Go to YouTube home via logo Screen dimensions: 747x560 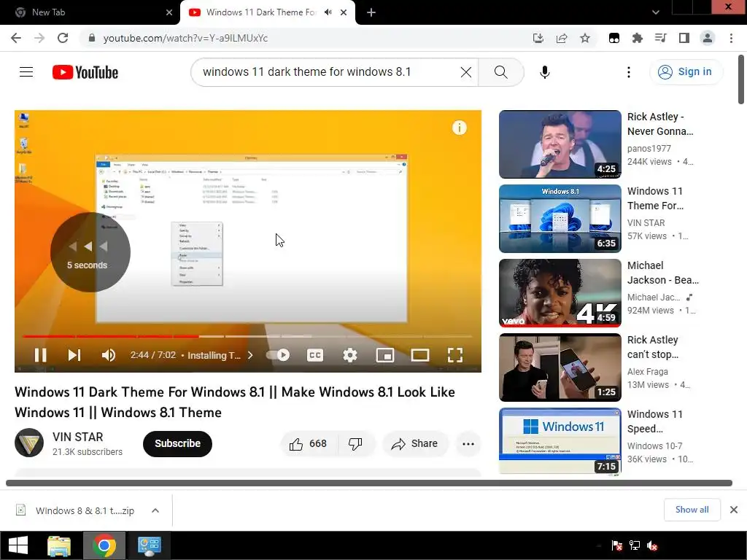tap(85, 72)
